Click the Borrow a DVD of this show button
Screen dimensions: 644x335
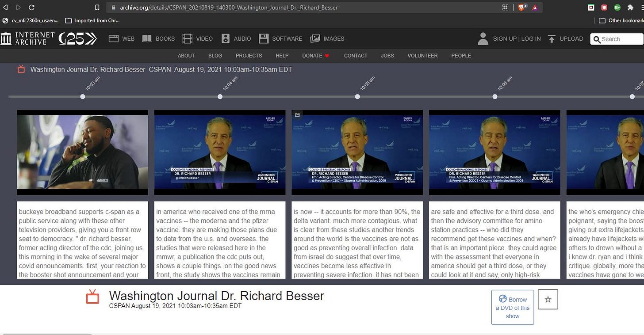(x=513, y=307)
